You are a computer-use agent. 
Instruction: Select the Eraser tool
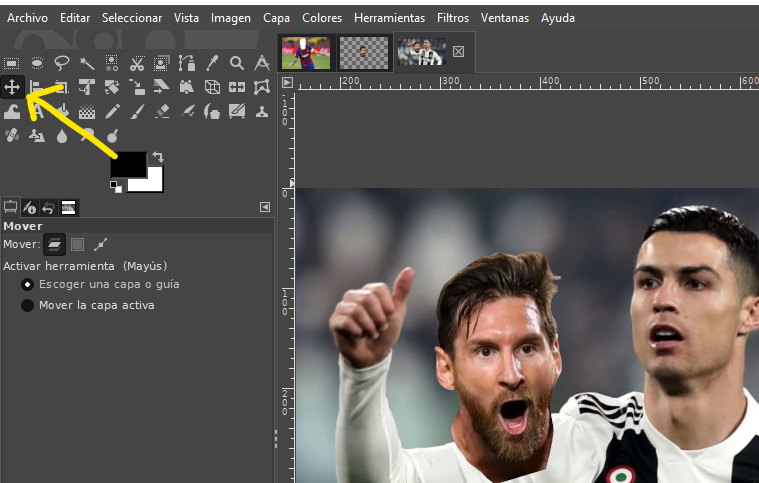(162, 111)
